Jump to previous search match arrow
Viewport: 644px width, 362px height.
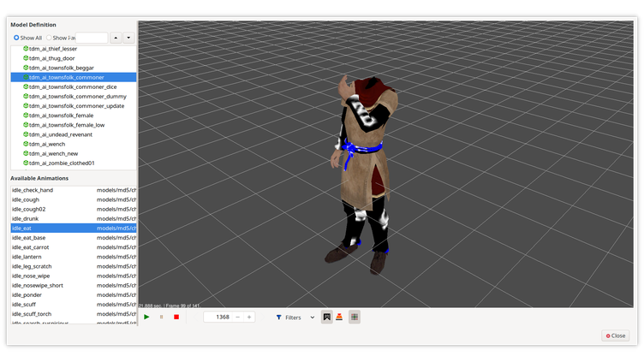click(x=116, y=38)
